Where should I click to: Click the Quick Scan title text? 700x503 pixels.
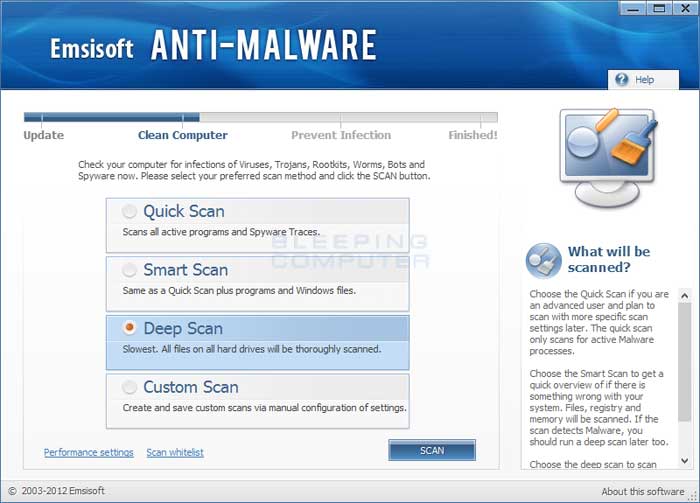tap(184, 211)
